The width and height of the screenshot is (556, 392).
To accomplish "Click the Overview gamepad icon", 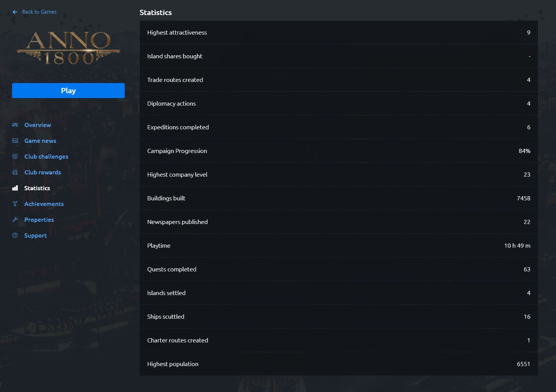I will pyautogui.click(x=15, y=125).
